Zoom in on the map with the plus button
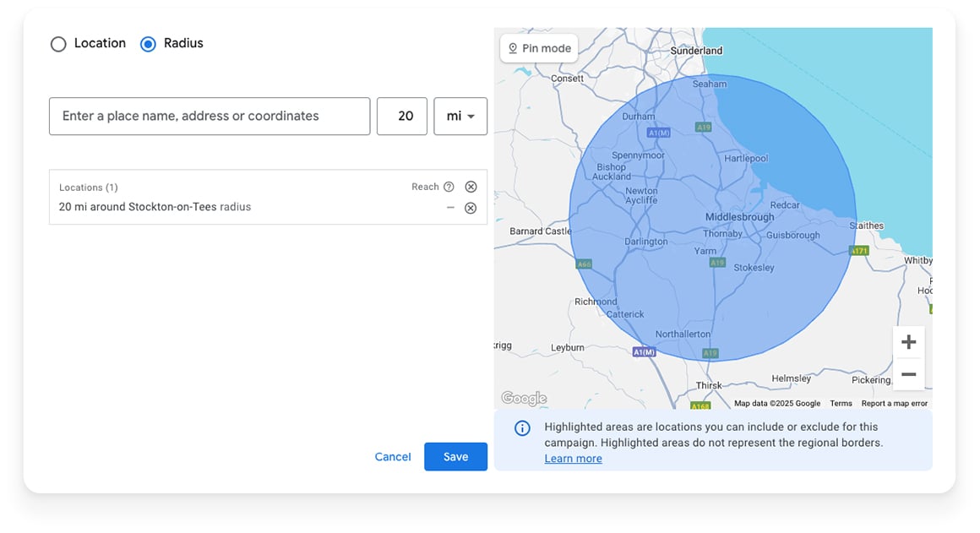 coord(909,342)
